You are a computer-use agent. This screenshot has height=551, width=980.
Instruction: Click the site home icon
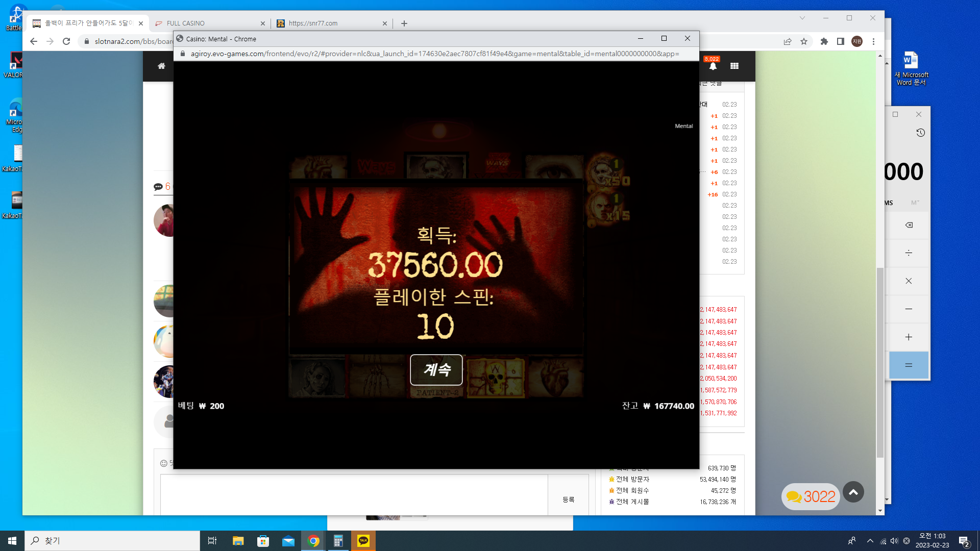click(x=161, y=66)
